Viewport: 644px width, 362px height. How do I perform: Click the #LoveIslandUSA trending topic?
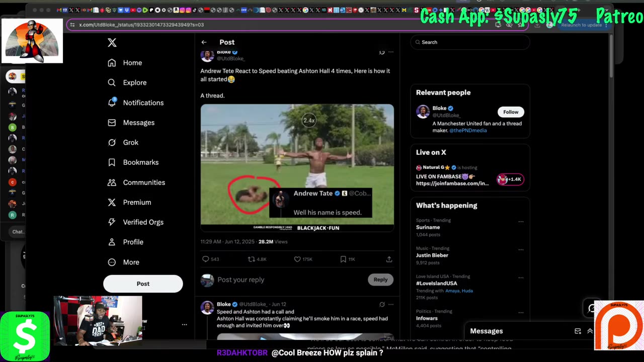point(437,284)
